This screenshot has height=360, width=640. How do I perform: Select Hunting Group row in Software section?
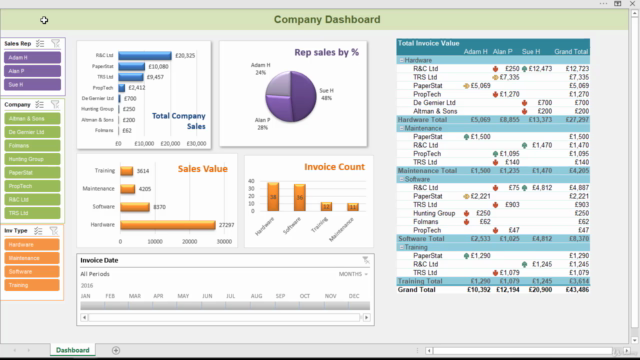pos(493,213)
